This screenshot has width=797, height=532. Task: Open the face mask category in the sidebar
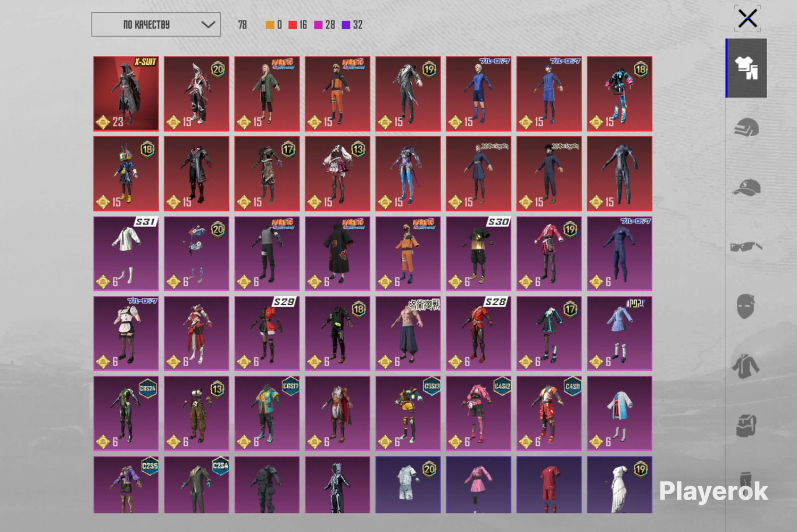[x=746, y=306]
